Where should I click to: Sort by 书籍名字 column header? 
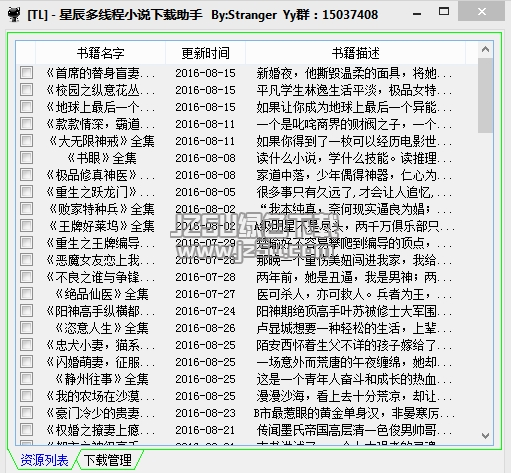(100, 53)
